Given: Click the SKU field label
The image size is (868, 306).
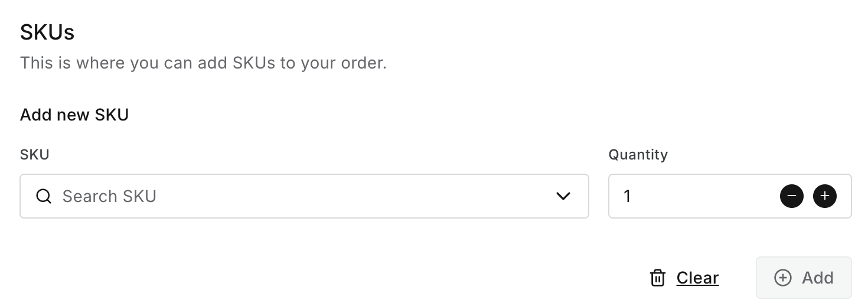Looking at the screenshot, I should pyautogui.click(x=35, y=155).
